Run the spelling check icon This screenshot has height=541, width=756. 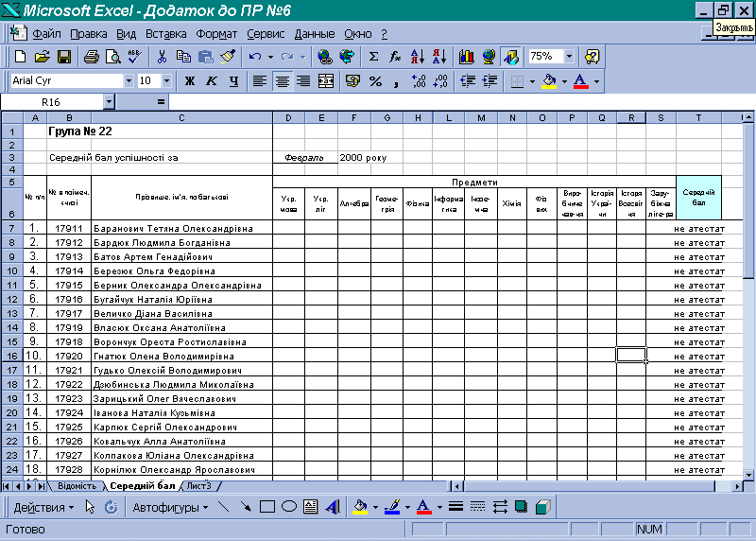pyautogui.click(x=135, y=57)
